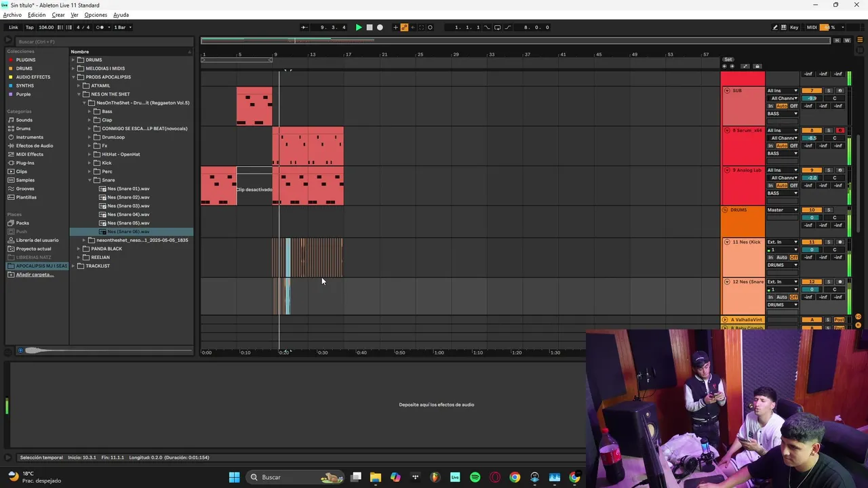Collapse the Snare folder
This screenshot has height=488, width=868.
coord(90,180)
